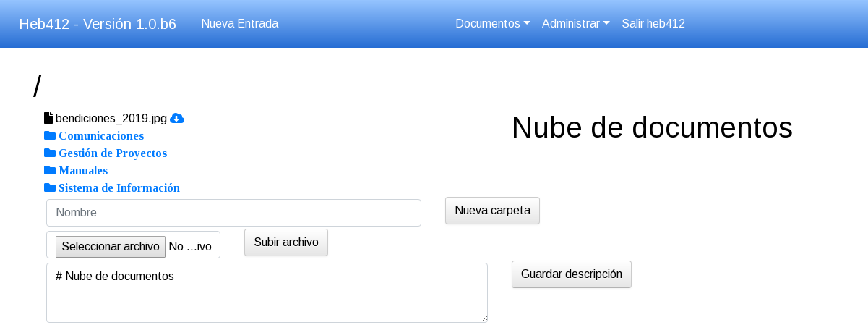Click the Comunicaciones folder icon
Viewport: 868px width, 325px height.
(x=50, y=135)
